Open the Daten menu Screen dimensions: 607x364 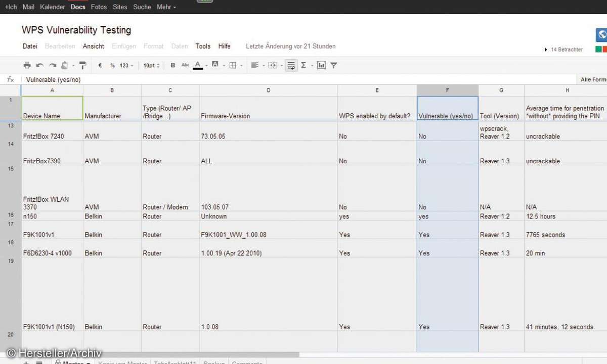coord(180,46)
